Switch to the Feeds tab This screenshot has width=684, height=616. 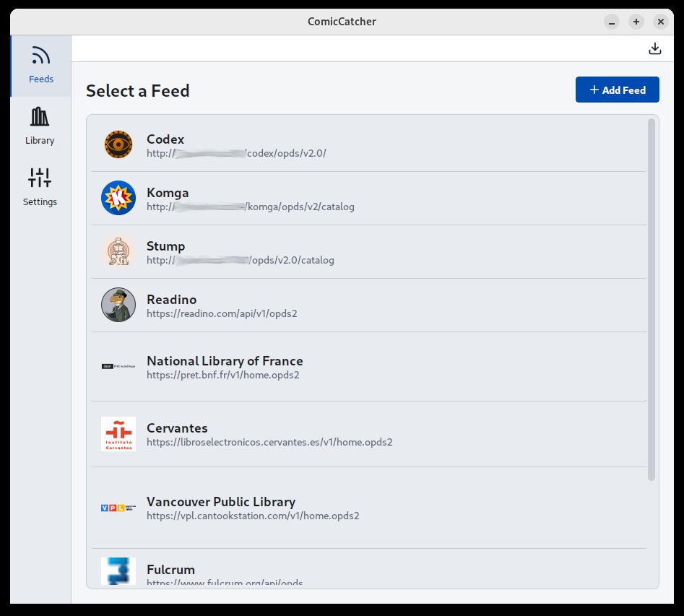tap(40, 65)
